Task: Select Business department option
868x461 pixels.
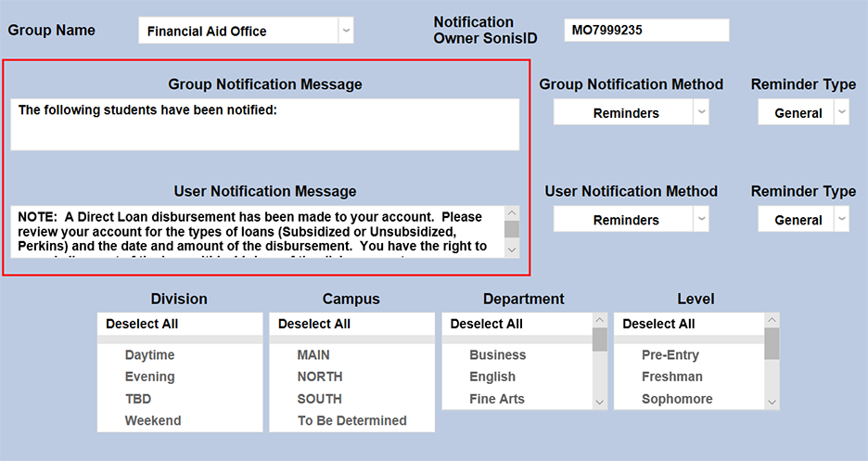Action: pos(498,354)
